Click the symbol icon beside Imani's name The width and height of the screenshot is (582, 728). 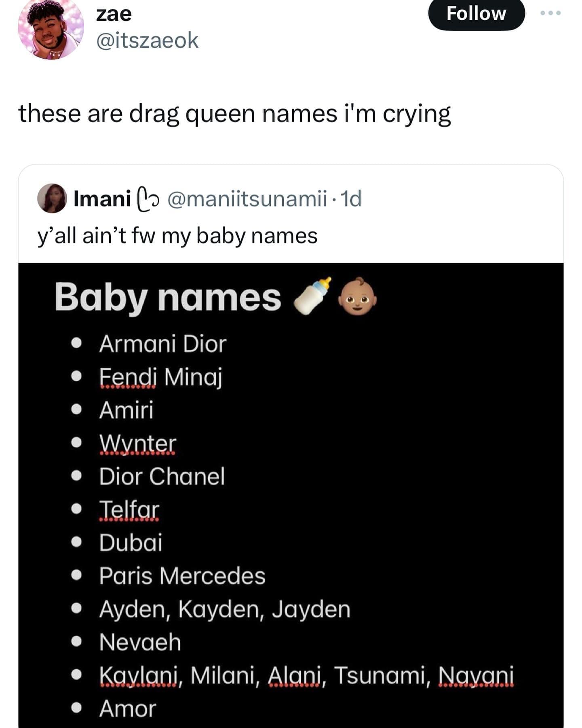(x=148, y=199)
